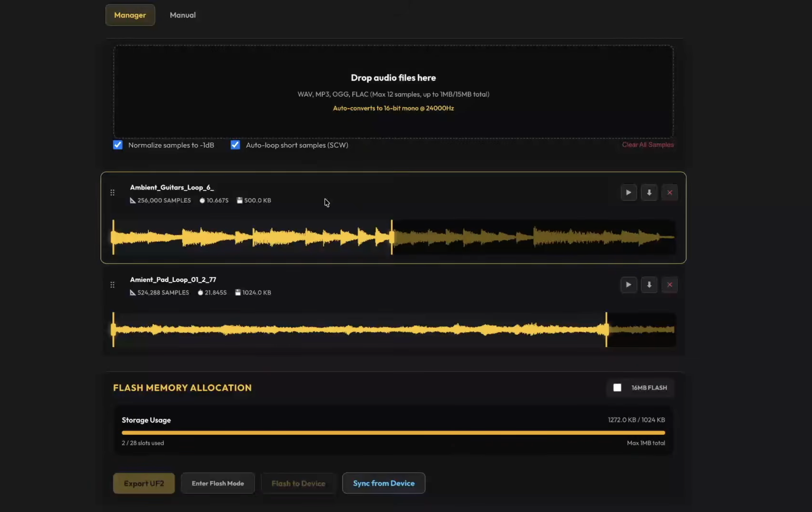Click Clear All Samples link
The width and height of the screenshot is (812, 512).
click(648, 145)
